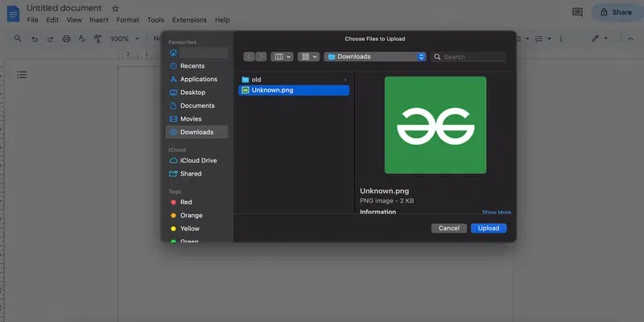Click the more options three-dot icon

coord(560,39)
